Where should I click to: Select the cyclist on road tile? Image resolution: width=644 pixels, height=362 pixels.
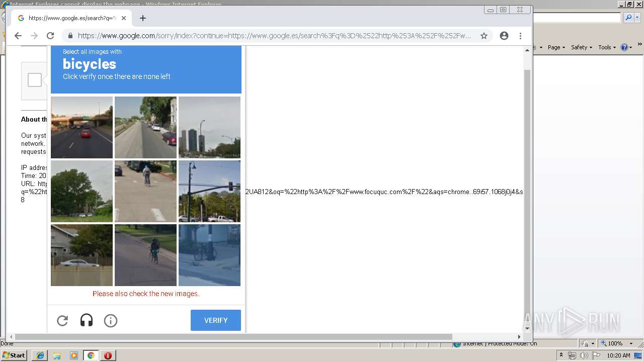click(145, 255)
